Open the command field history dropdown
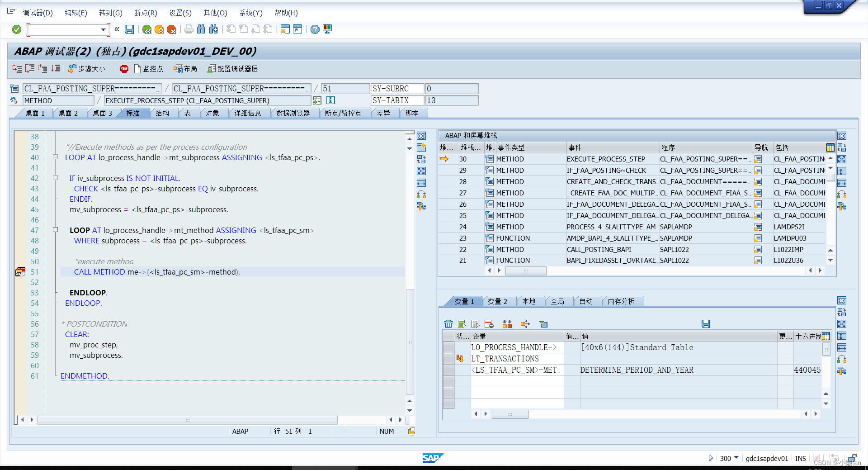This screenshot has width=868, height=470. tap(104, 29)
